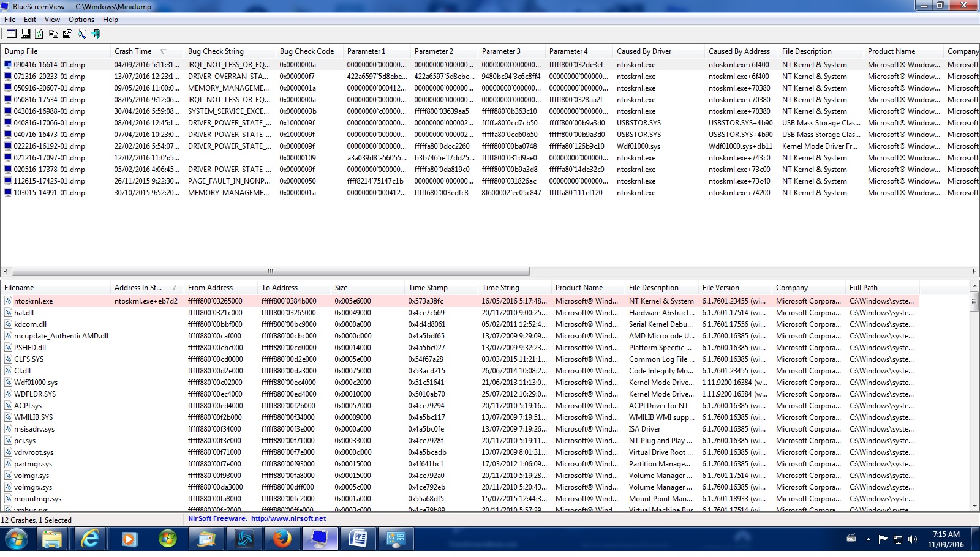This screenshot has height=557, width=980.
Task: Open the Help menu
Action: point(110,20)
